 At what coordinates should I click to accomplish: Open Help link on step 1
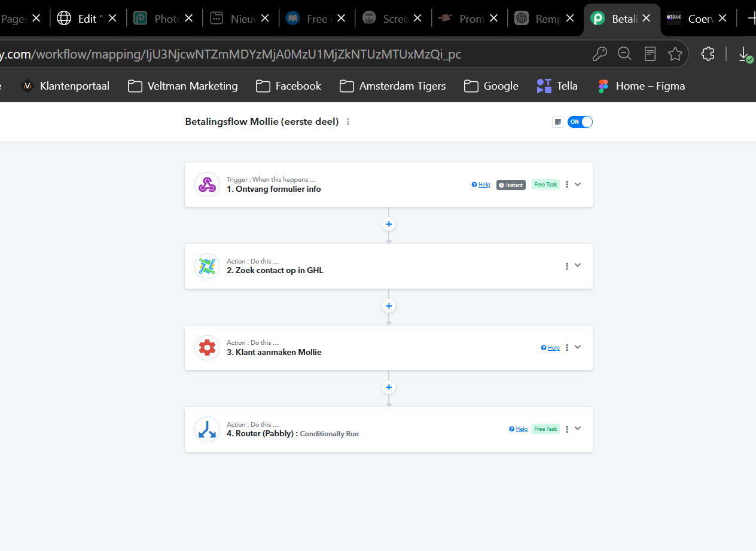click(x=481, y=185)
